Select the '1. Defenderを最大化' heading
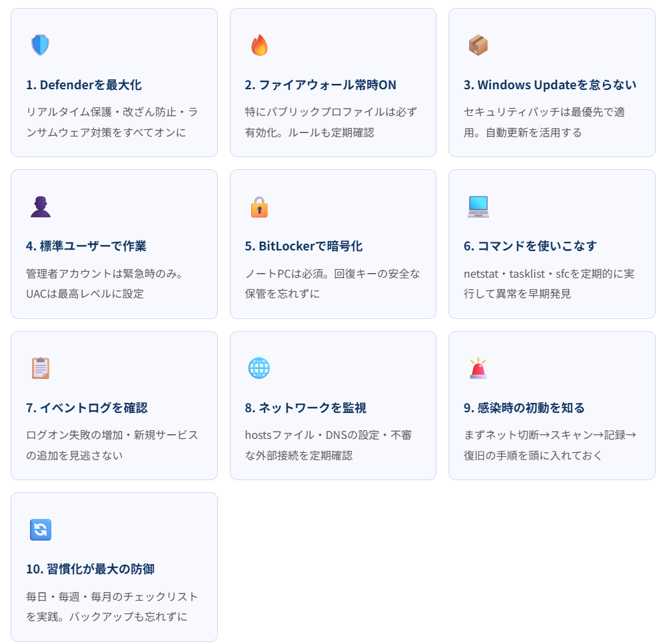Screen dimensions: 661x644 [84, 85]
